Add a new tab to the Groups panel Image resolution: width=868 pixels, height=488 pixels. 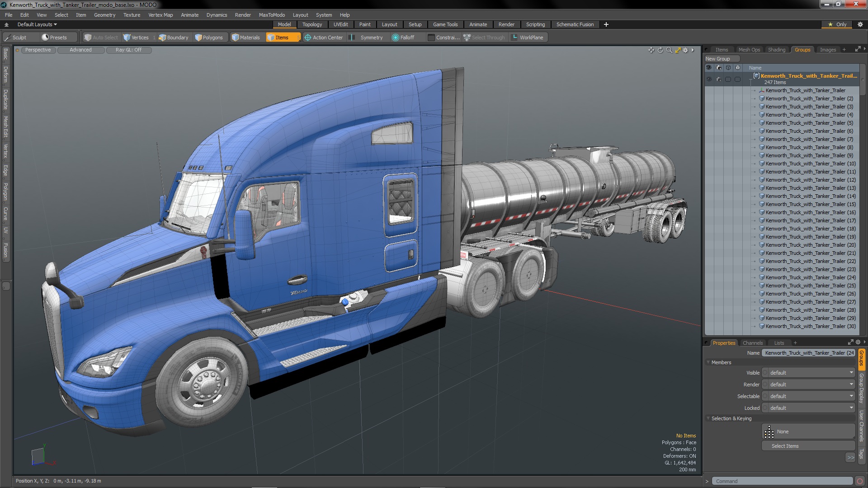pyautogui.click(x=844, y=50)
